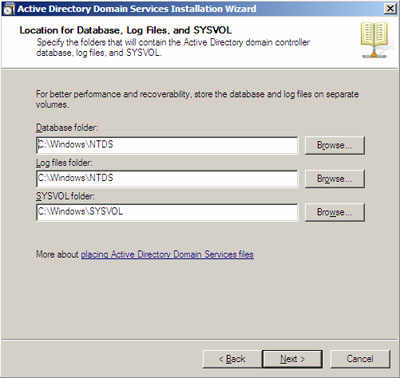
Task: Browse for the Database folder location
Action: click(334, 145)
